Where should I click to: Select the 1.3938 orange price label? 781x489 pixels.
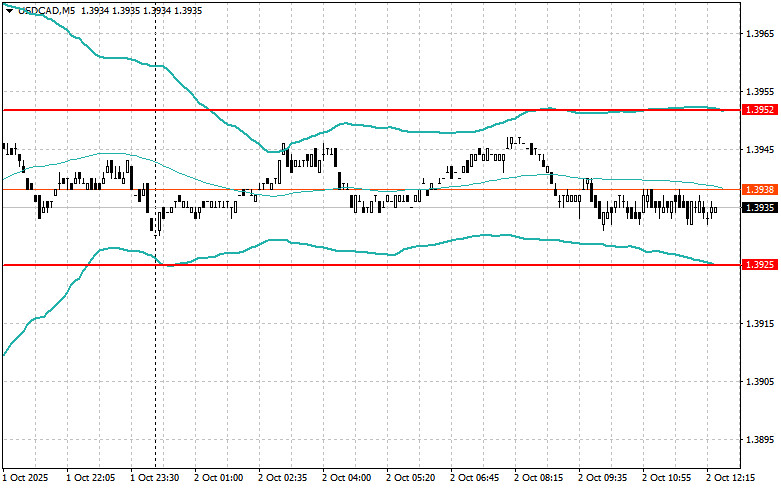(x=760, y=190)
